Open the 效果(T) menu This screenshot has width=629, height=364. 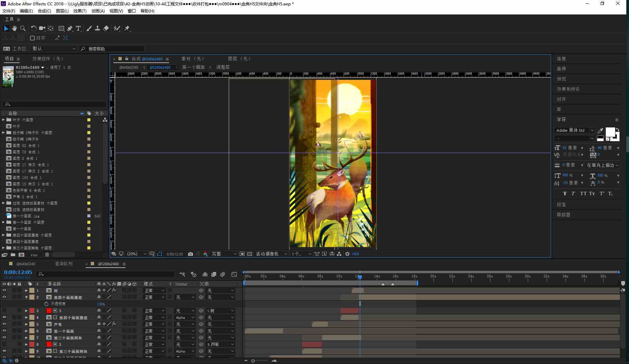80,11
